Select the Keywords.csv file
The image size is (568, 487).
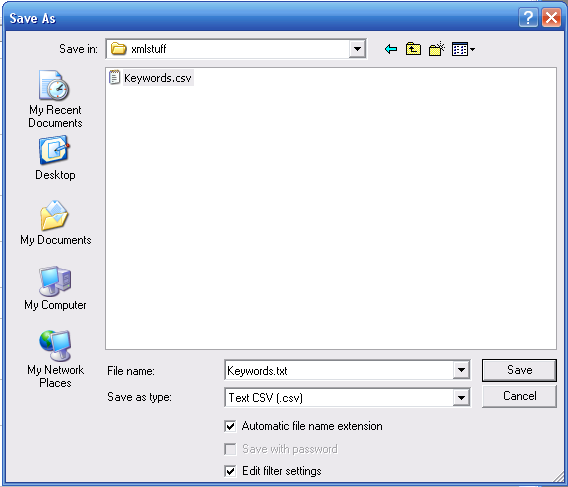[151, 78]
